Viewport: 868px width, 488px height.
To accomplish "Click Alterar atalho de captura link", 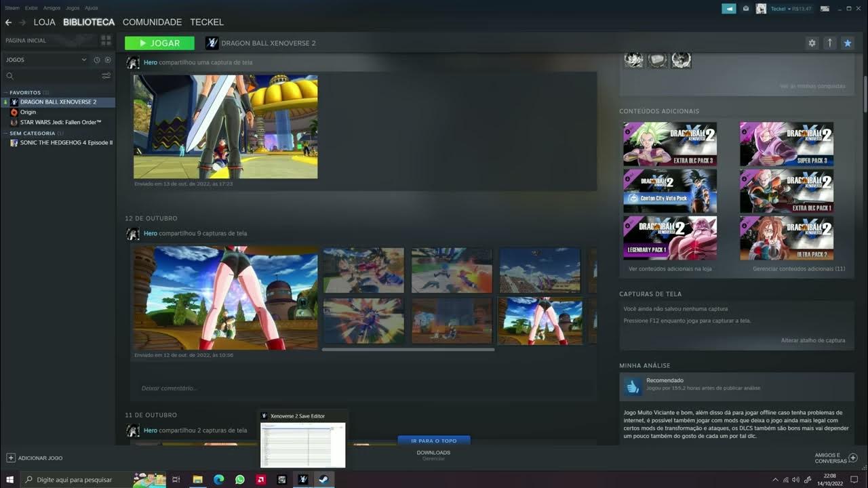I will click(x=813, y=340).
